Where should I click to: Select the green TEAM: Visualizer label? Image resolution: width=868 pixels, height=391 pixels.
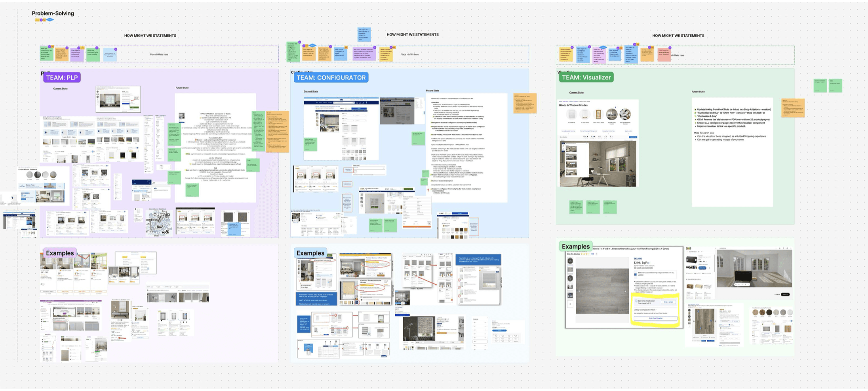(586, 78)
